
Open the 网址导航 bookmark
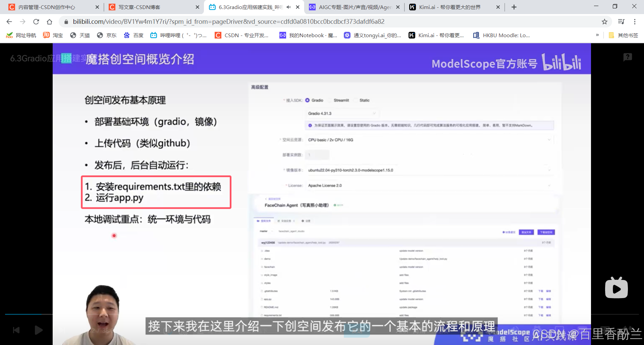[x=21, y=35]
